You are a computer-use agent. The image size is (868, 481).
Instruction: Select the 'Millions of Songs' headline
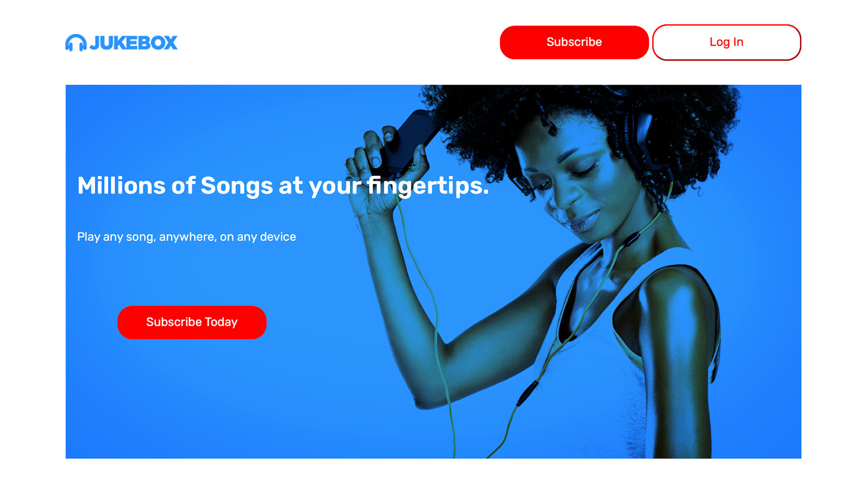click(283, 186)
